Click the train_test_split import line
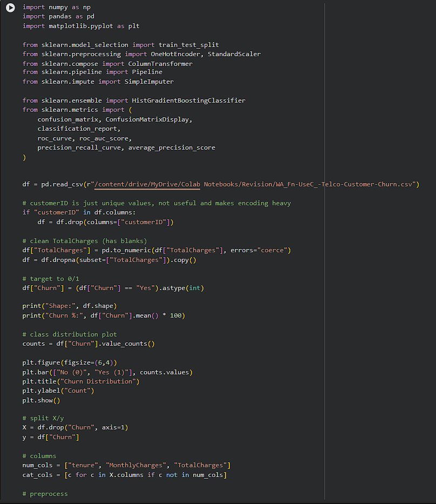 coord(121,45)
